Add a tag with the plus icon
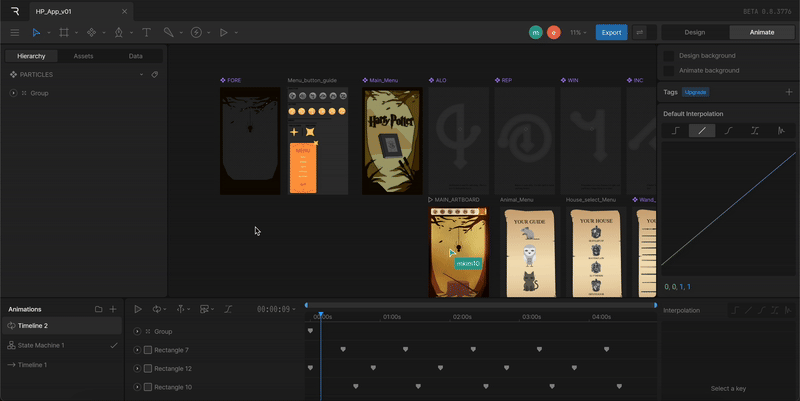 tap(789, 92)
